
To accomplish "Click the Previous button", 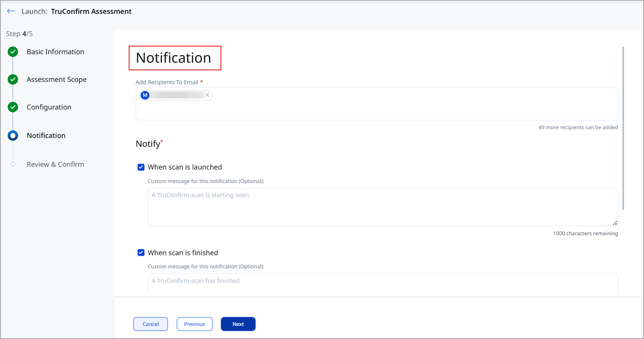I will pos(194,324).
